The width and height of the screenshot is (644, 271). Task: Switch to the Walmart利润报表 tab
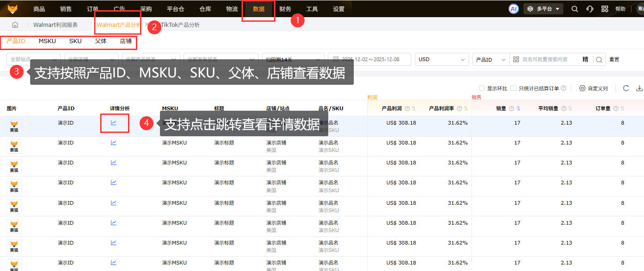click(55, 25)
